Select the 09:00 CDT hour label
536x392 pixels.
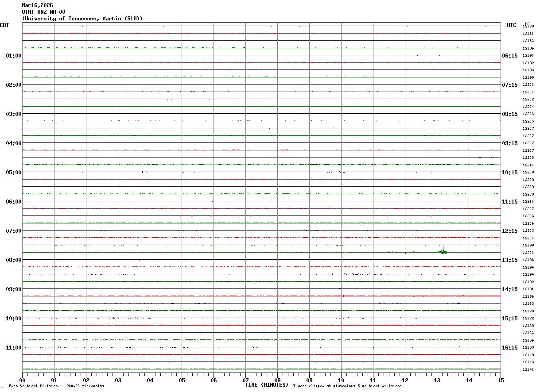[14, 289]
